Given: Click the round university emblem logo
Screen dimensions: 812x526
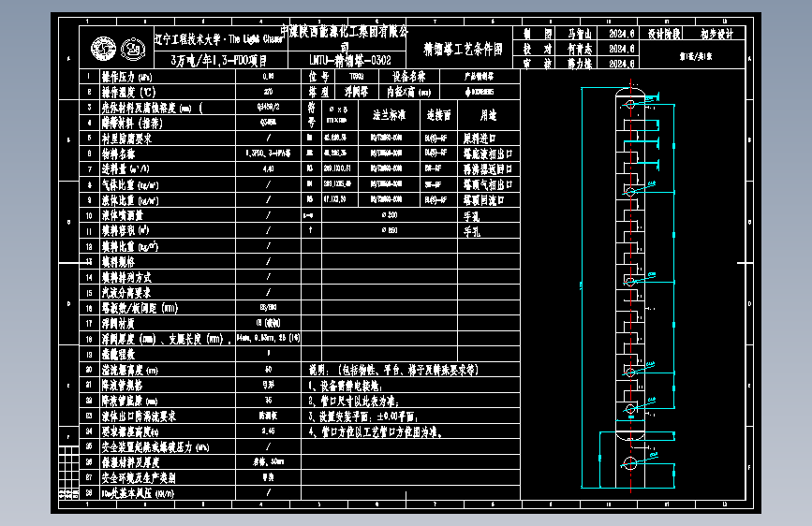Looking at the screenshot, I should 104,49.
